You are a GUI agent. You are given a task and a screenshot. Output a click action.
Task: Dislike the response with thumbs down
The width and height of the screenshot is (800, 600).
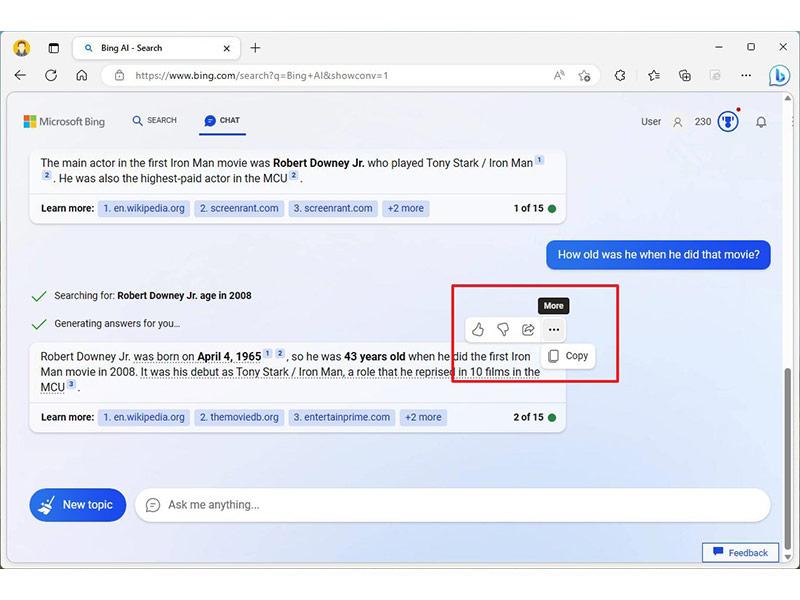tap(503, 330)
